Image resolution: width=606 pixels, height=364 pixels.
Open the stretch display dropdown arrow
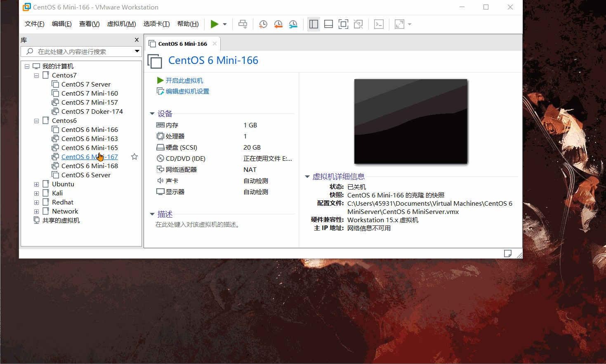tap(410, 24)
